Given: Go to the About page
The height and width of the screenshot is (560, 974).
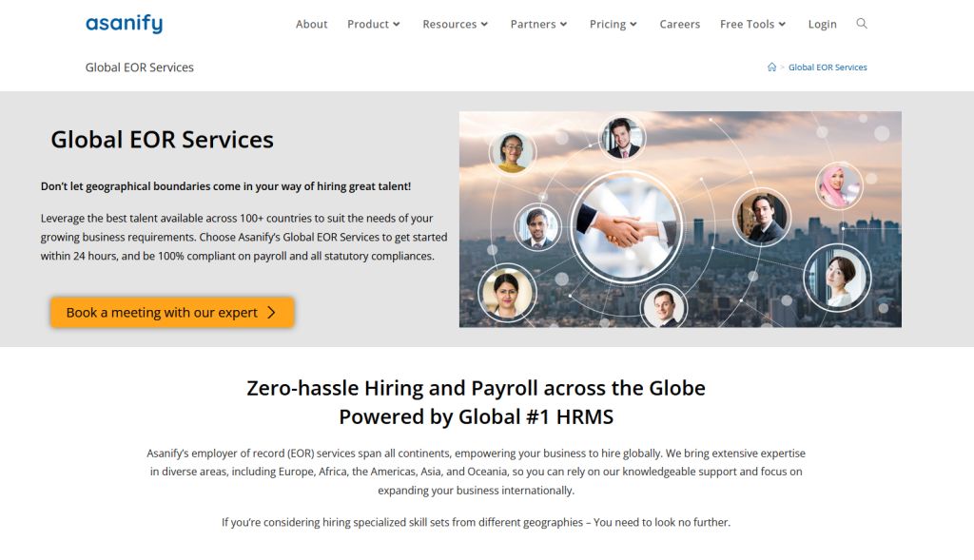Looking at the screenshot, I should pyautogui.click(x=311, y=24).
